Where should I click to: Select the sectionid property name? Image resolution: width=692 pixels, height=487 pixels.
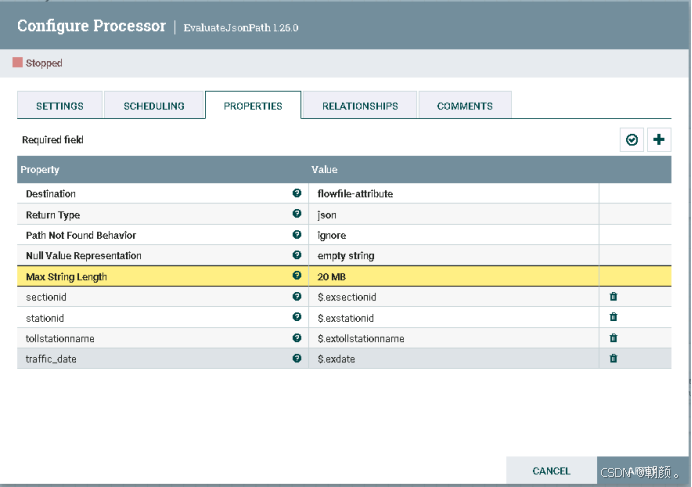click(x=46, y=297)
